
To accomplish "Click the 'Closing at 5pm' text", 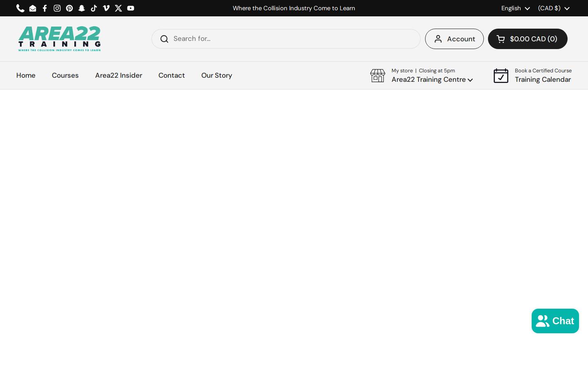I will tap(437, 70).
